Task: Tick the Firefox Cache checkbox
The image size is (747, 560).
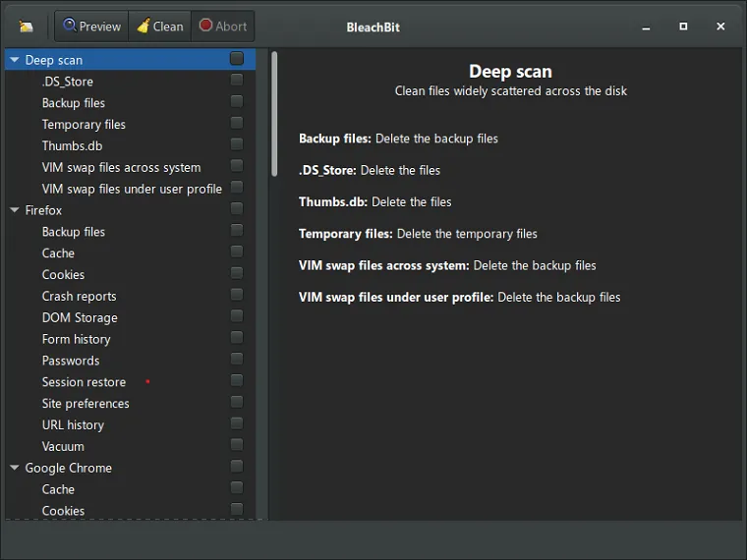Action: [x=237, y=251]
